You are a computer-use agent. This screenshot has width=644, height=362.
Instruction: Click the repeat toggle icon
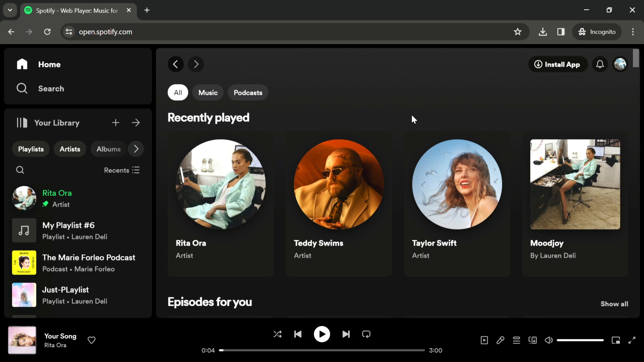click(366, 334)
